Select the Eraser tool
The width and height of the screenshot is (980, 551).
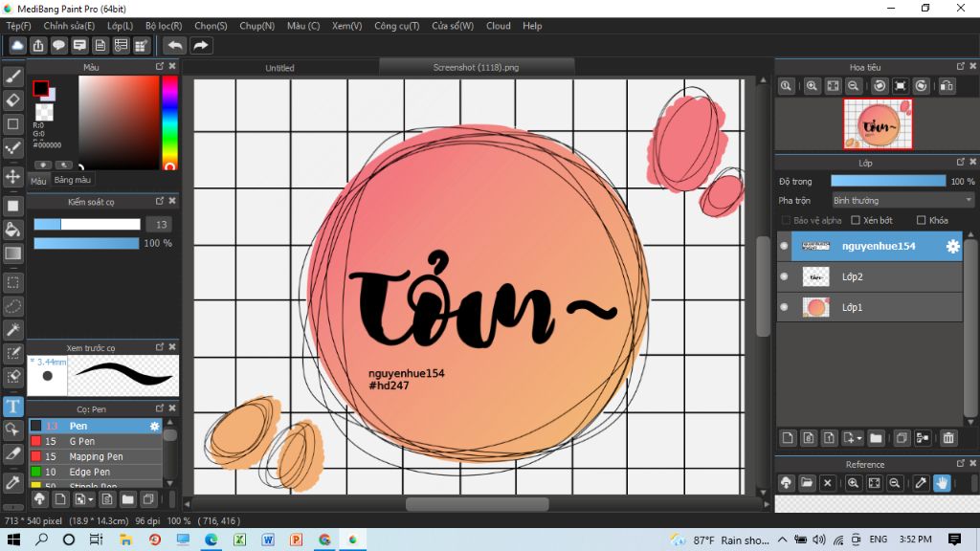click(x=13, y=99)
